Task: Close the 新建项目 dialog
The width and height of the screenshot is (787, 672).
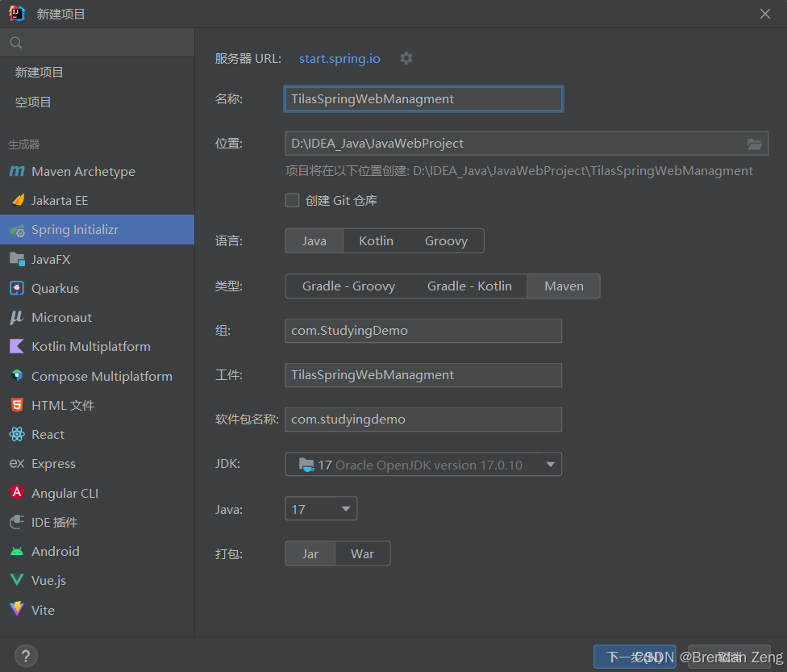Action: click(765, 14)
